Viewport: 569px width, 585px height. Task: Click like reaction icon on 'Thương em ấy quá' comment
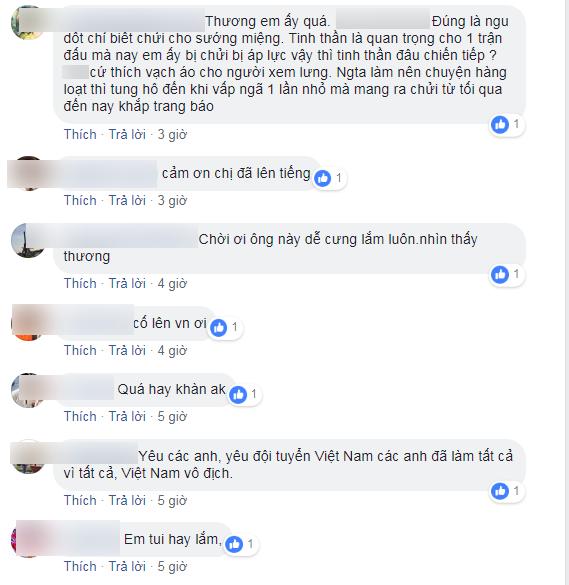tap(500, 125)
